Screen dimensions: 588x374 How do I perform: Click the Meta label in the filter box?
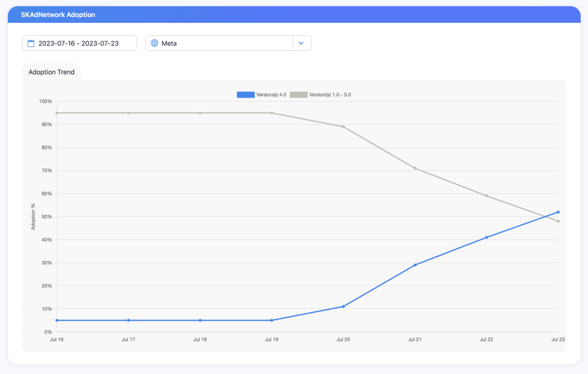click(x=170, y=43)
